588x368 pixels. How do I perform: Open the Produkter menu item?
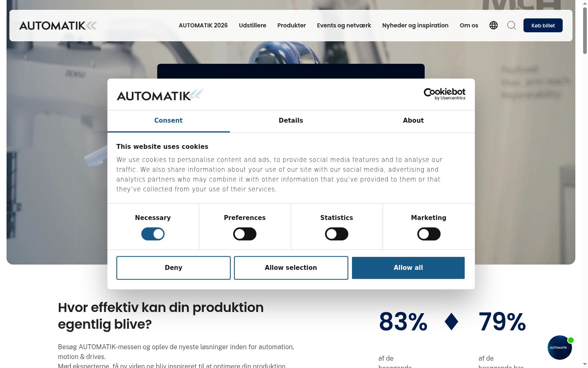(292, 25)
